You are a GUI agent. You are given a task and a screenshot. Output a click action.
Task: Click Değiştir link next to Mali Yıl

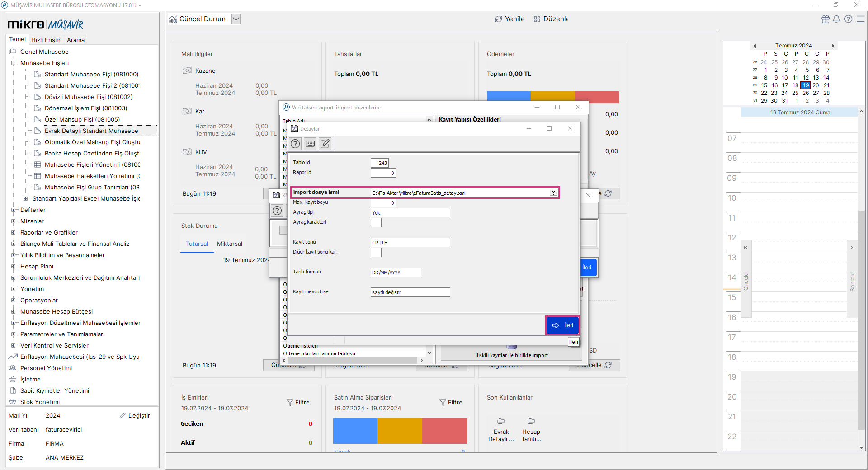coord(135,415)
